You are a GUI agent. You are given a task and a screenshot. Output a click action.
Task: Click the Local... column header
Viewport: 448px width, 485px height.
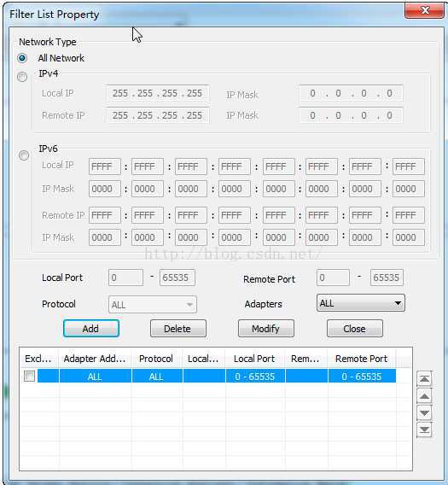point(204,359)
